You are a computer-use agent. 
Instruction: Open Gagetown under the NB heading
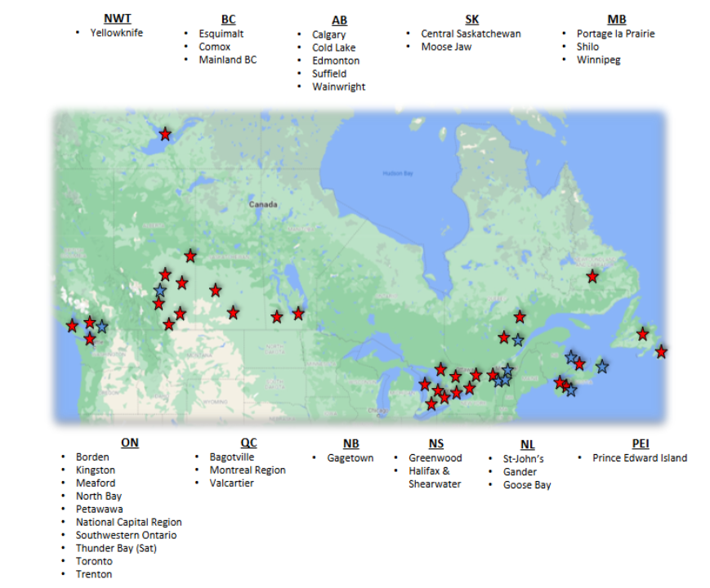pyautogui.click(x=351, y=458)
